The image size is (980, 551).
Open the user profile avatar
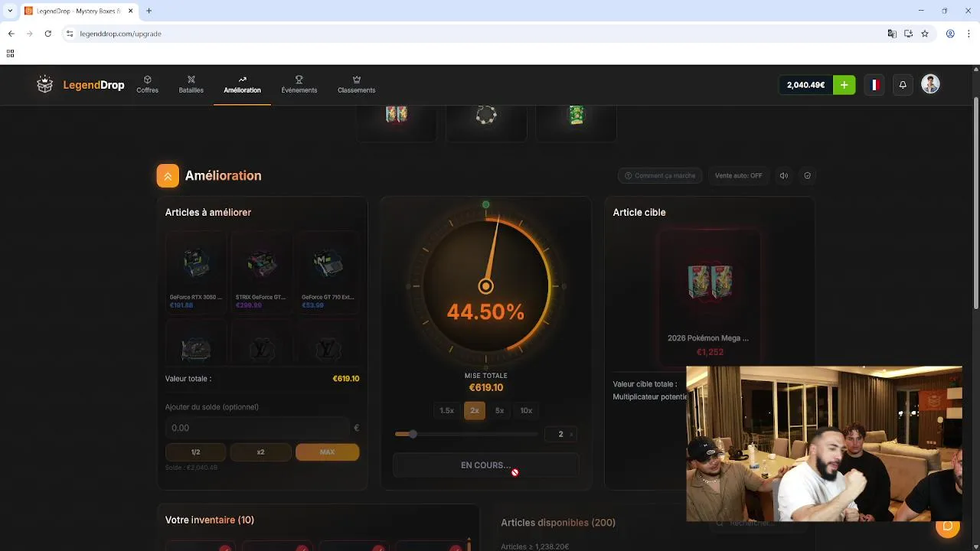[930, 84]
